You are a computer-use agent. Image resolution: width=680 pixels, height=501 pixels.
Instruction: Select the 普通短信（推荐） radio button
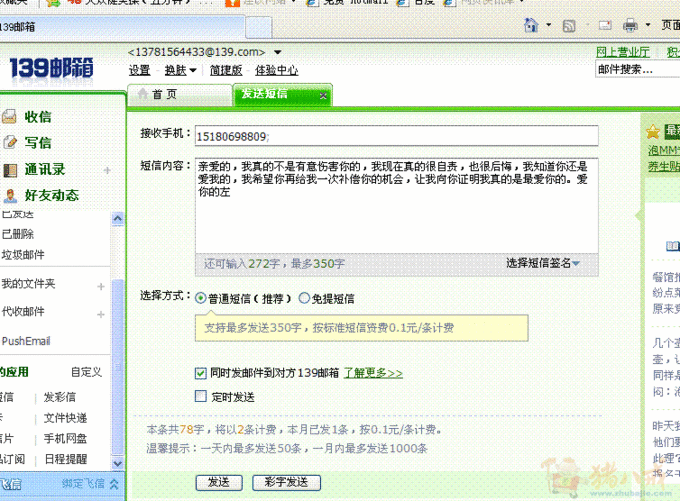(x=200, y=298)
